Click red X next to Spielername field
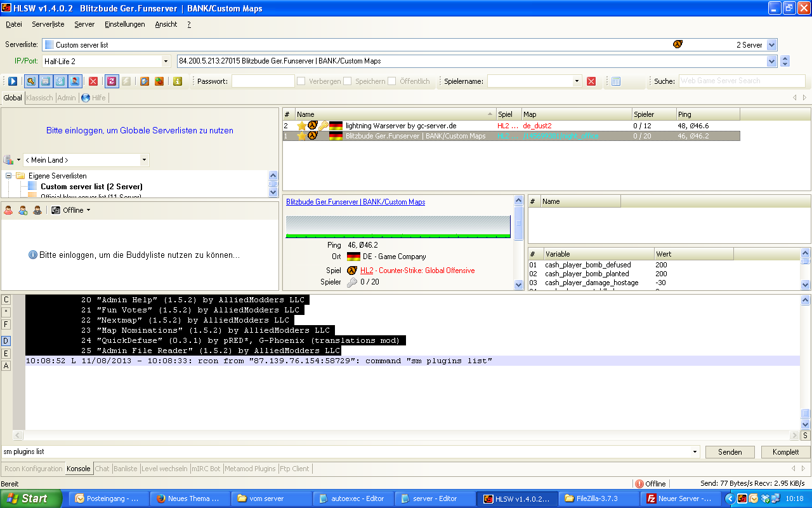 point(591,81)
